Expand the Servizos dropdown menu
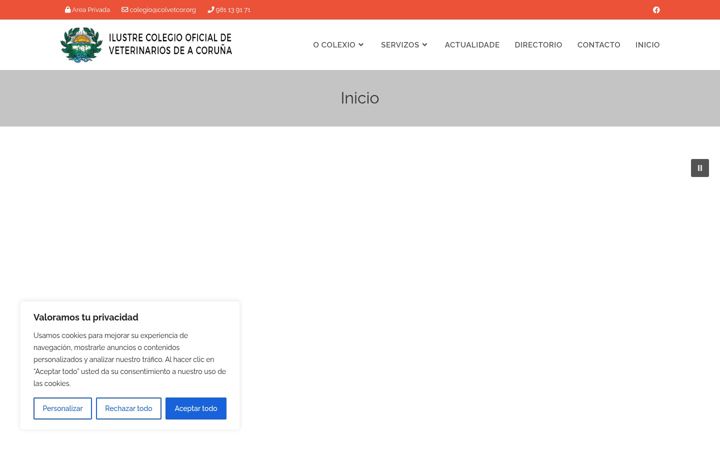 point(404,45)
